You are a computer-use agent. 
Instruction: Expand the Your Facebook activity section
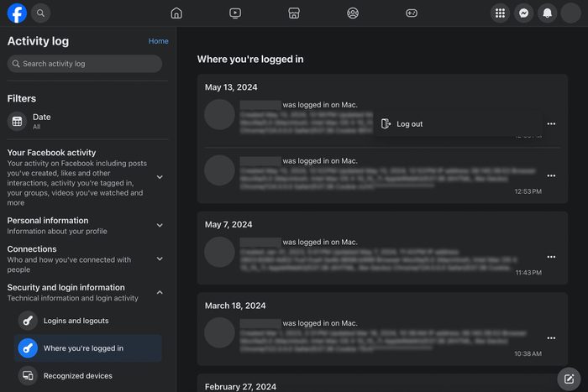[160, 177]
